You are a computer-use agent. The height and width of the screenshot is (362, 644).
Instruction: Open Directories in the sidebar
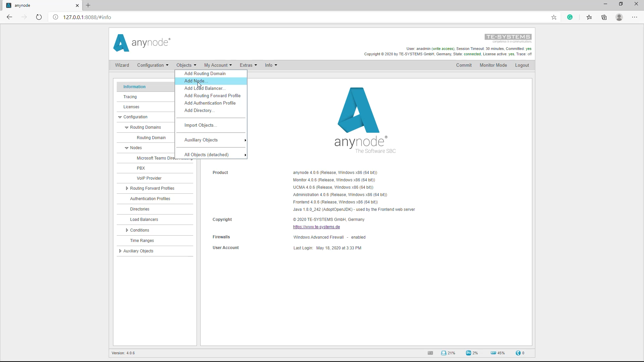click(x=140, y=209)
